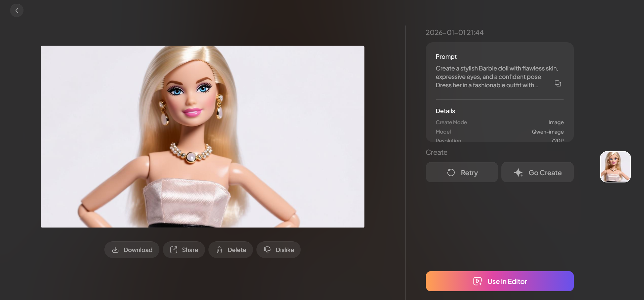Click the Create Mode label
This screenshot has height=300, width=644.
451,122
